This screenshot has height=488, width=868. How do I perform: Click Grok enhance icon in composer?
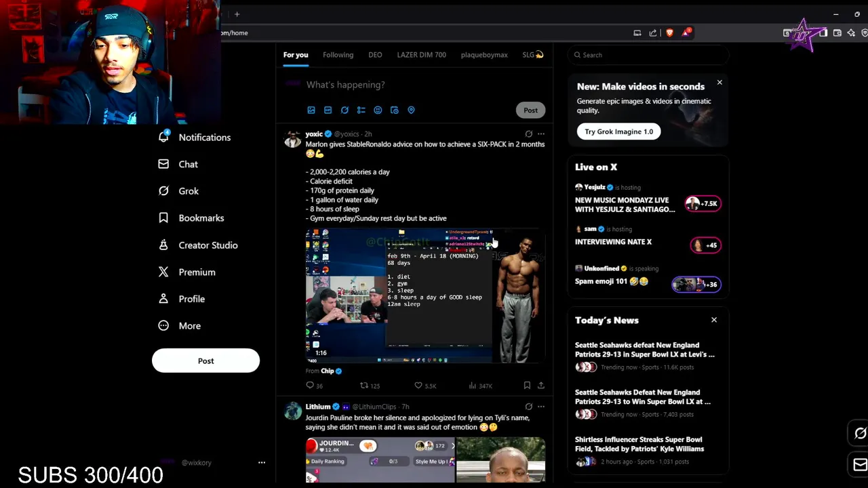tap(344, 110)
